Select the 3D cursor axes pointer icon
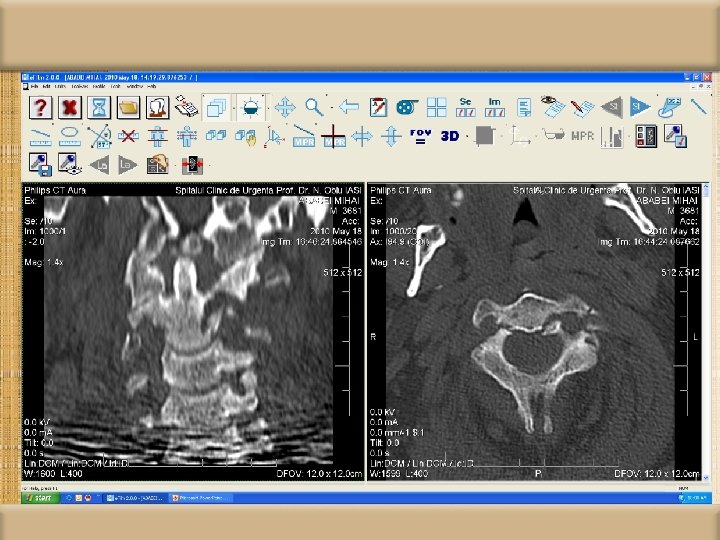 274,137
